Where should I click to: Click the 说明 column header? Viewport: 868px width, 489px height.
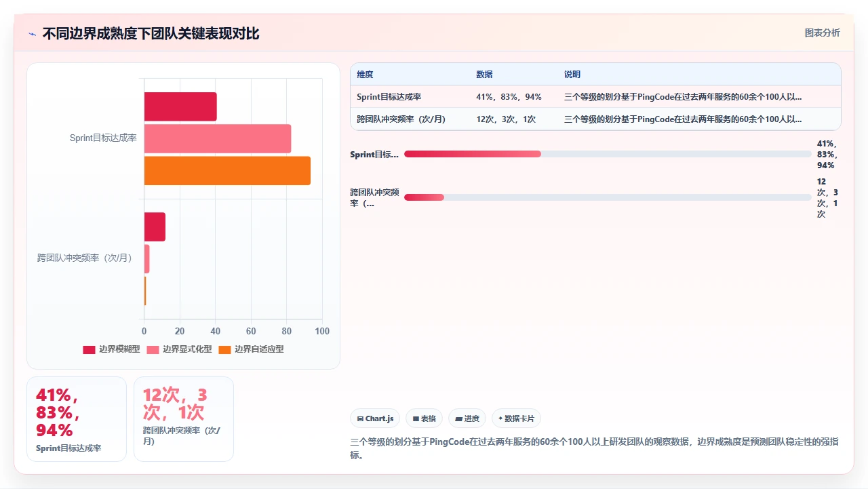tap(572, 75)
